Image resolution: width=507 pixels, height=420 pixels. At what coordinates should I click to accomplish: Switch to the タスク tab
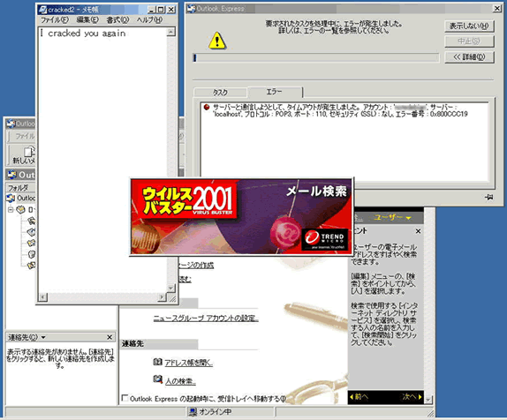coord(221,93)
